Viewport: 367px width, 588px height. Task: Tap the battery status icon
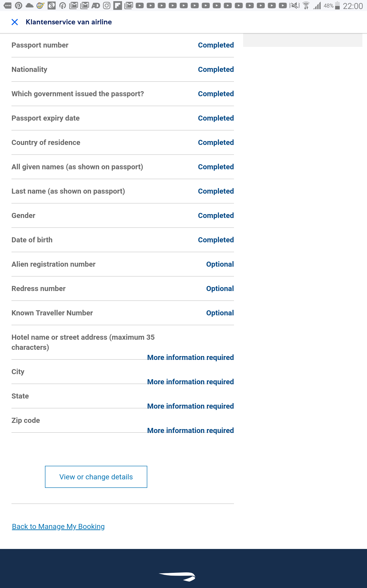(337, 5)
